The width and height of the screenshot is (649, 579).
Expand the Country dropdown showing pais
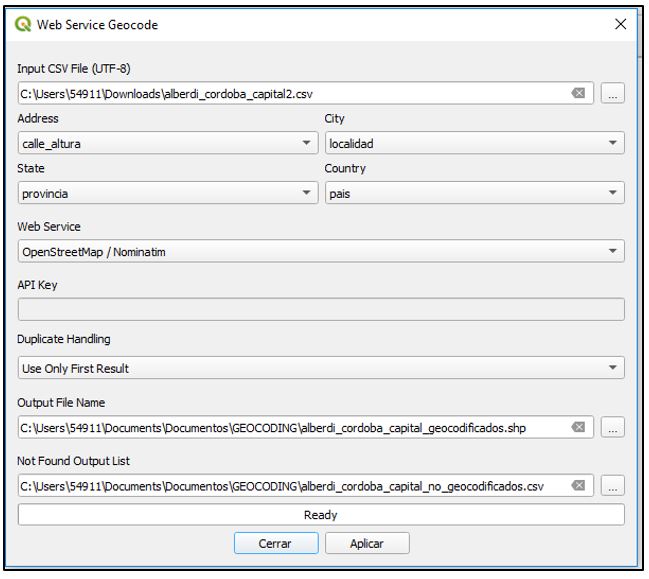[x=475, y=193]
